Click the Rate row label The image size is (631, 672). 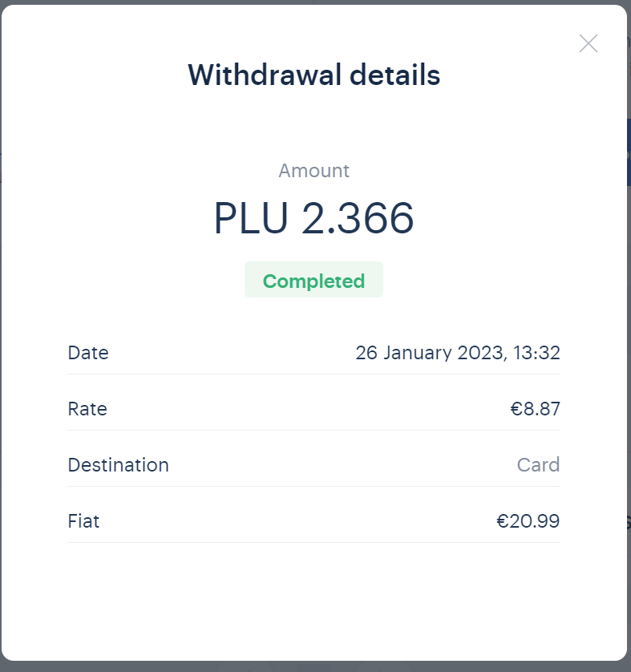[x=87, y=409]
